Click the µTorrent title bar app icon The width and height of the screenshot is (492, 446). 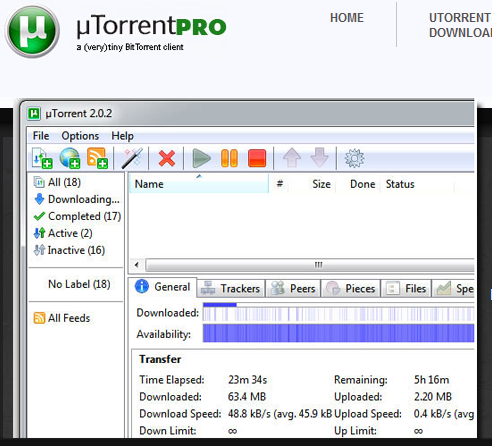click(x=34, y=113)
